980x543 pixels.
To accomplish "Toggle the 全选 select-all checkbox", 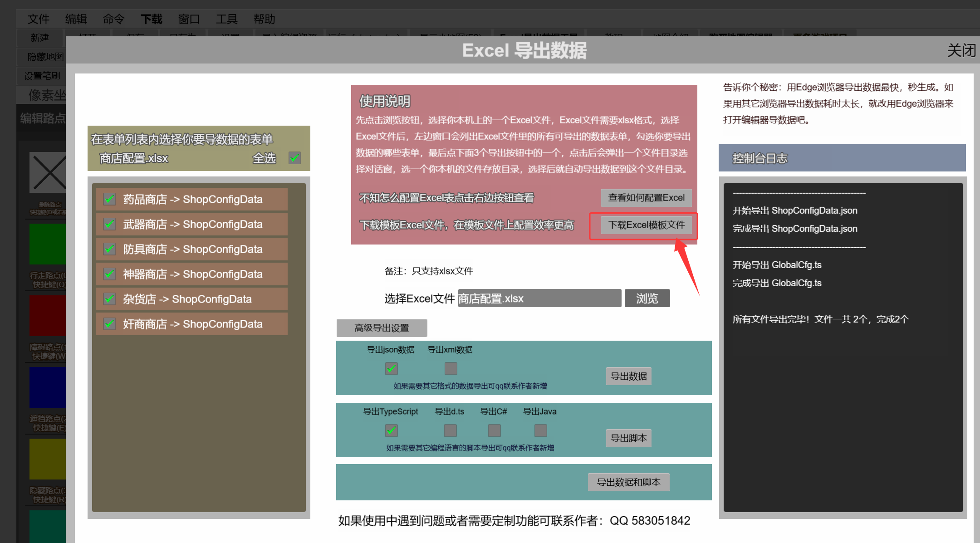I will [294, 158].
